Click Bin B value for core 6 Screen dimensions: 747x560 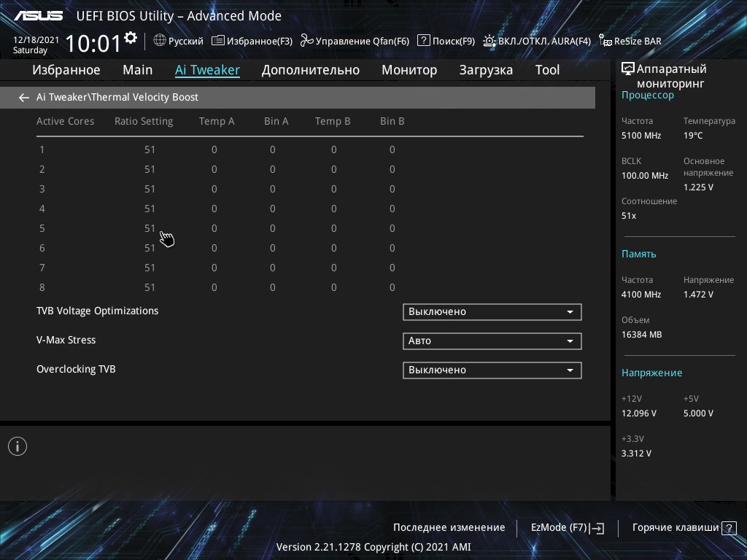point(392,248)
